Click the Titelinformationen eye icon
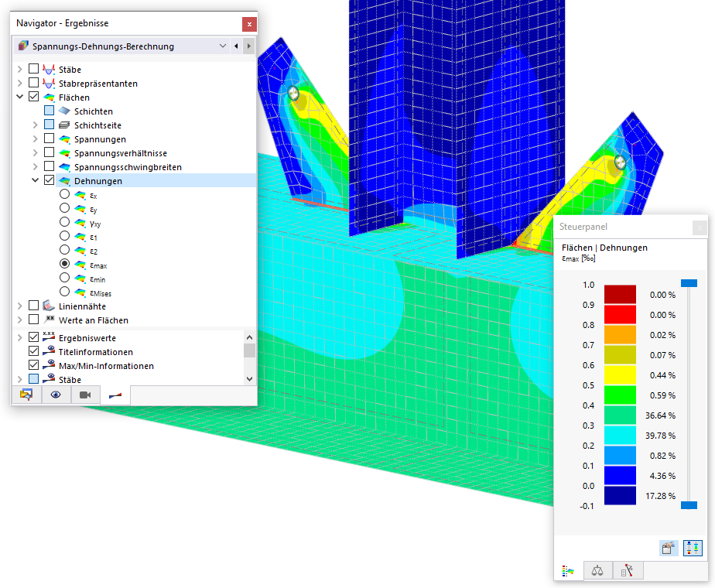 pos(49,351)
